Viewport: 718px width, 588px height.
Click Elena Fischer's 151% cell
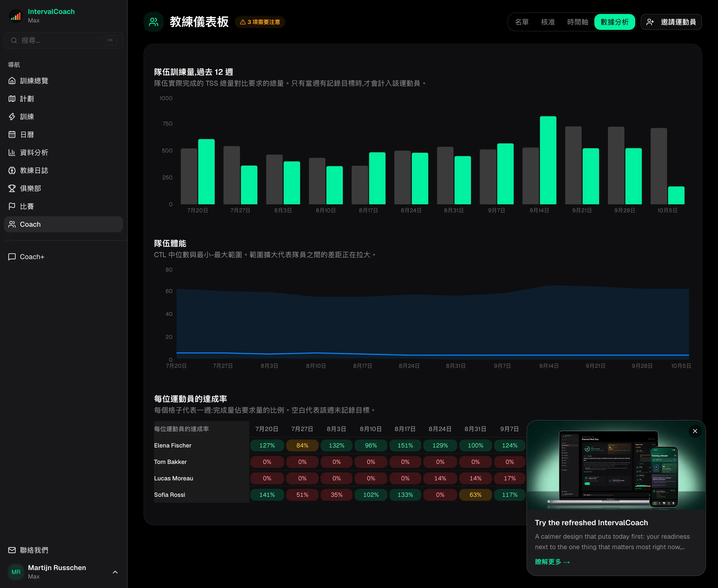click(405, 445)
